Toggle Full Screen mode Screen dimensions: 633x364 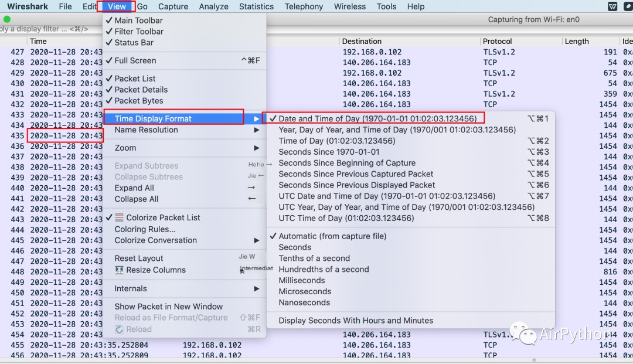[x=185, y=60]
